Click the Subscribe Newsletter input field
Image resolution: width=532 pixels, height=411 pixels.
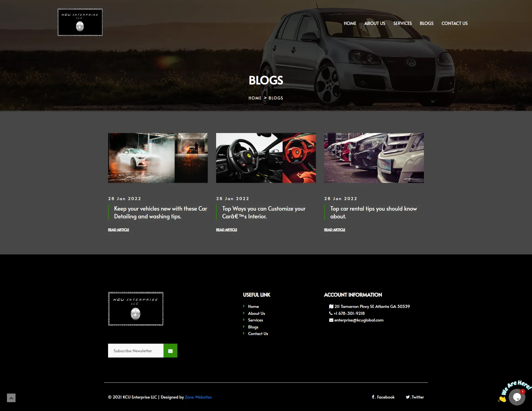point(135,351)
